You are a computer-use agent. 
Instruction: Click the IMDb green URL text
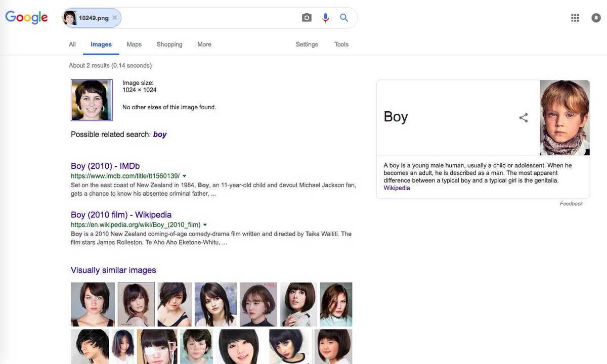click(x=125, y=176)
